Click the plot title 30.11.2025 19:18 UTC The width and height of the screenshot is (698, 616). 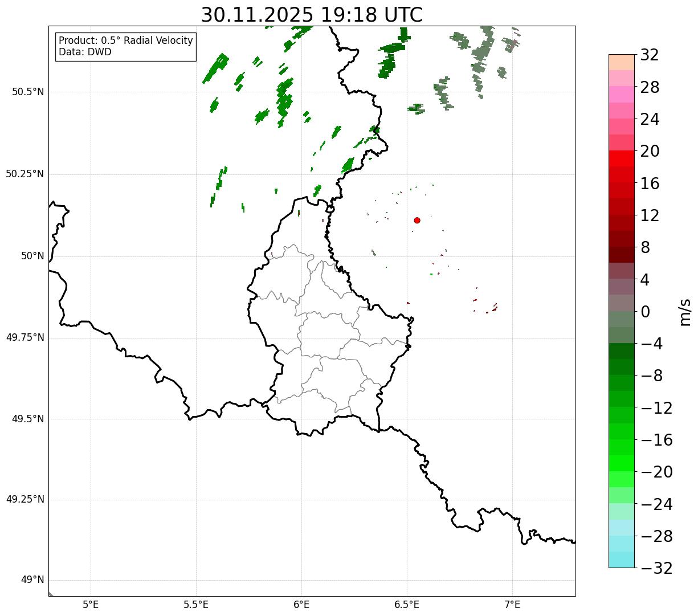click(x=312, y=15)
